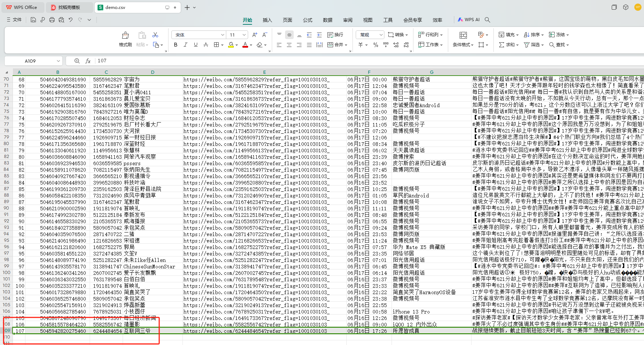Screen dimensions: 644x345
Task: Click the Find (查找) button
Action: tap(559, 45)
